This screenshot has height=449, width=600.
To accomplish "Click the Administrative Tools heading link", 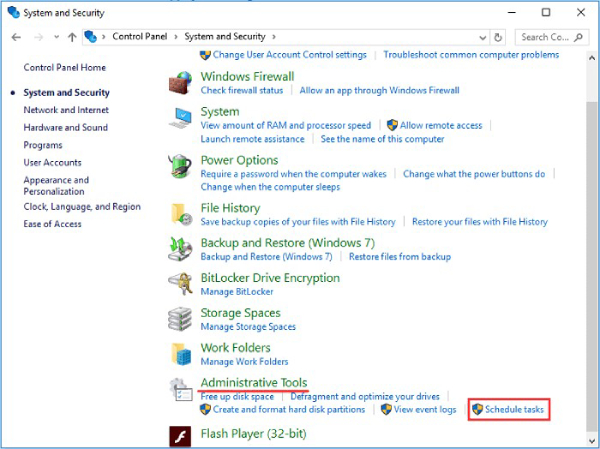I will pyautogui.click(x=254, y=383).
